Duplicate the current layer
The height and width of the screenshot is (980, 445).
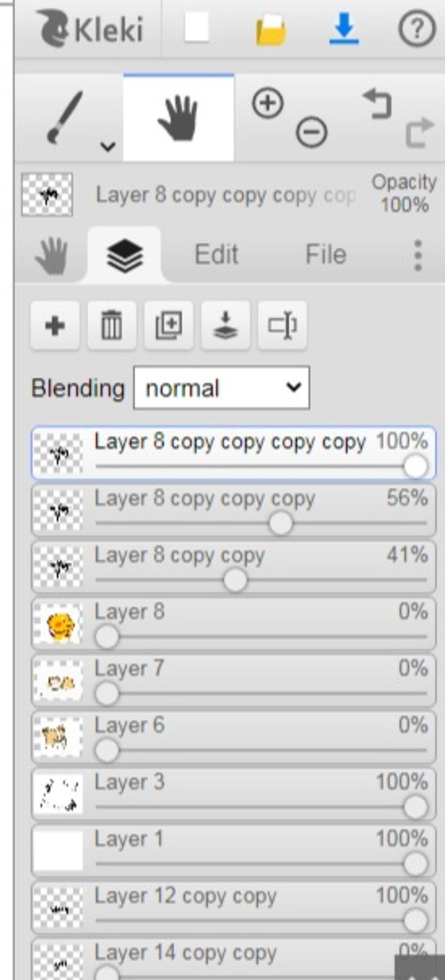[169, 325]
